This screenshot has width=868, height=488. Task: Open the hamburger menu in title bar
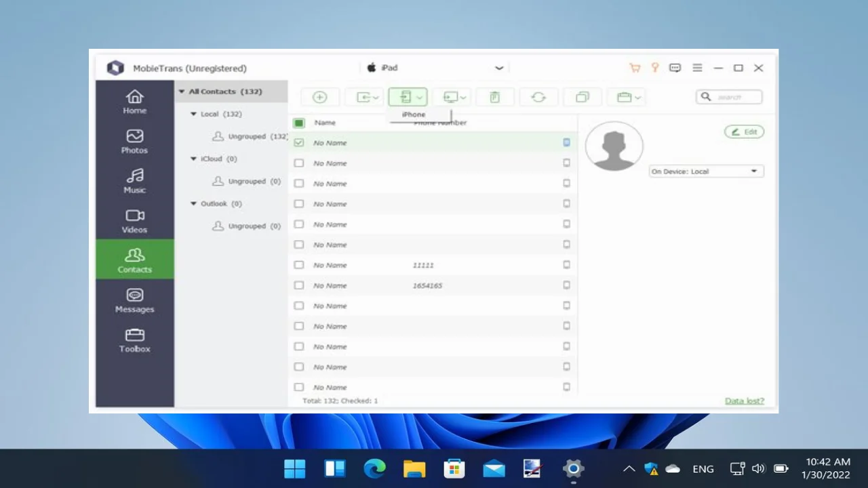click(697, 68)
